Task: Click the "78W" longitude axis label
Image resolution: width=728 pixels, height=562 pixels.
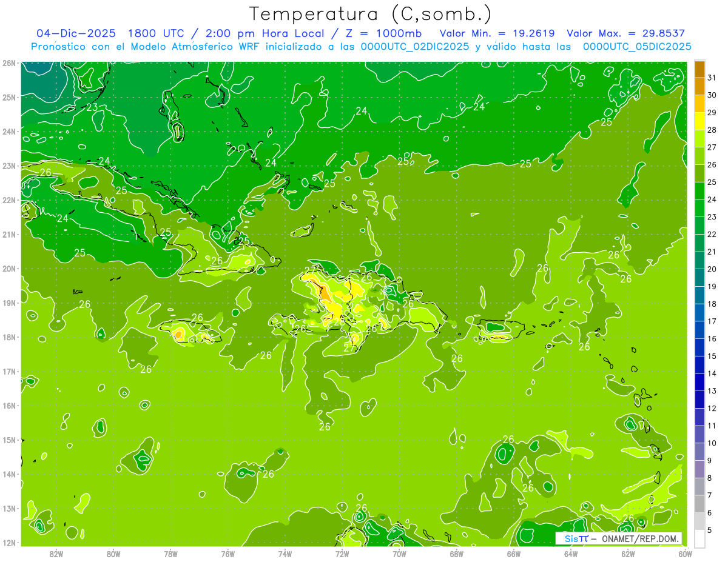Action: click(170, 554)
